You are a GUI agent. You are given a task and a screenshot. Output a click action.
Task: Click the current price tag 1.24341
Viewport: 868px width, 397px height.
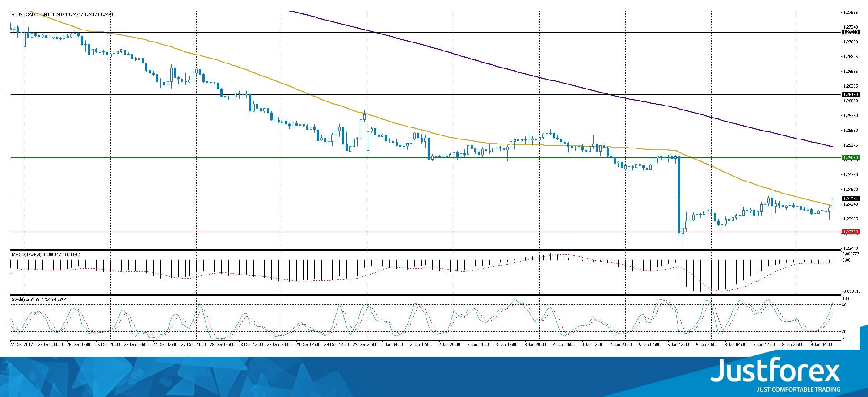click(851, 198)
